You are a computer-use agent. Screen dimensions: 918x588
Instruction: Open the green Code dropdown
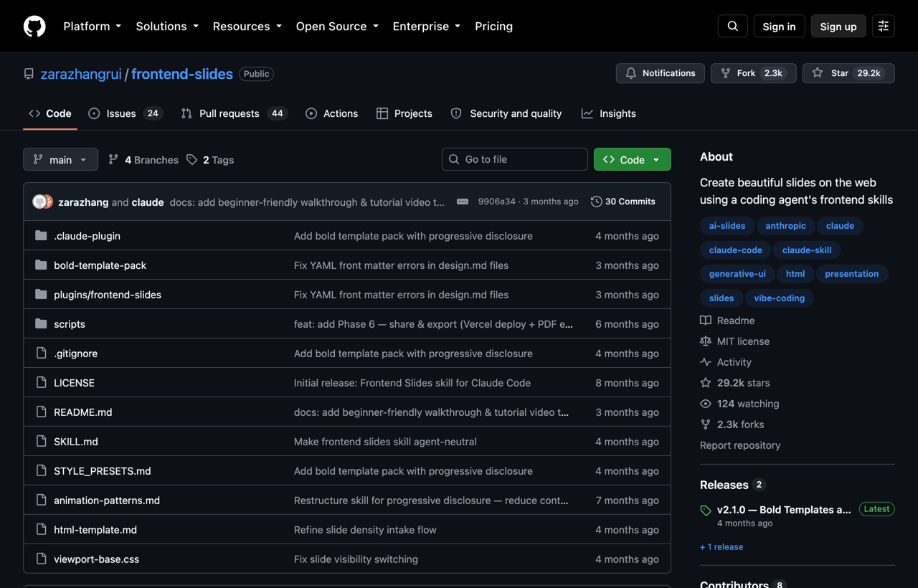(632, 160)
